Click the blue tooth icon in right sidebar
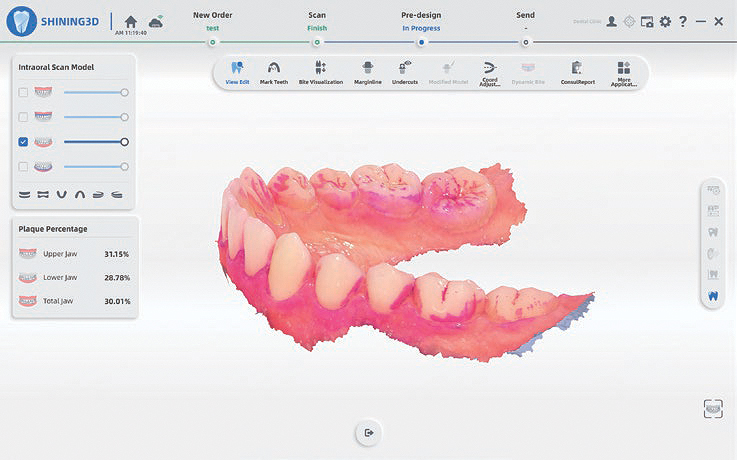This screenshot has width=737, height=460. click(x=713, y=296)
